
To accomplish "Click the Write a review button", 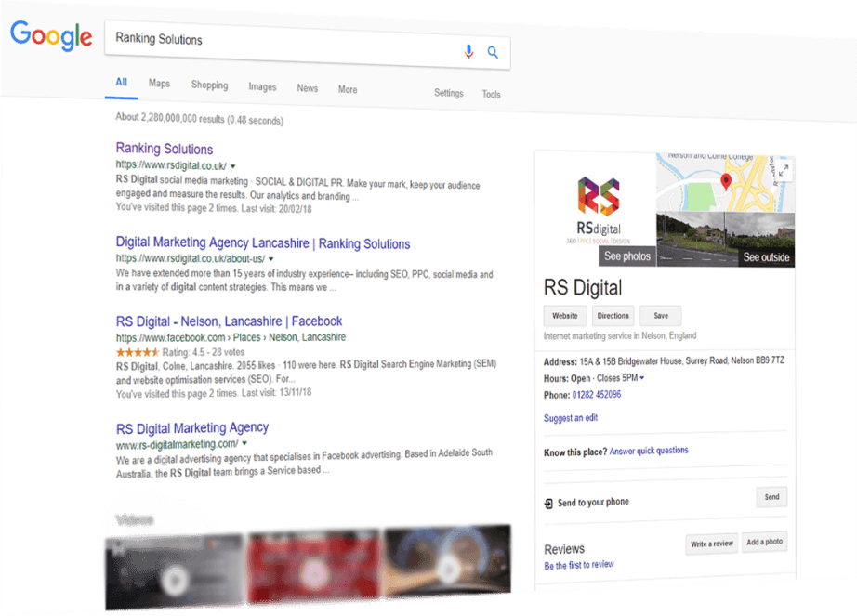I will click(711, 544).
